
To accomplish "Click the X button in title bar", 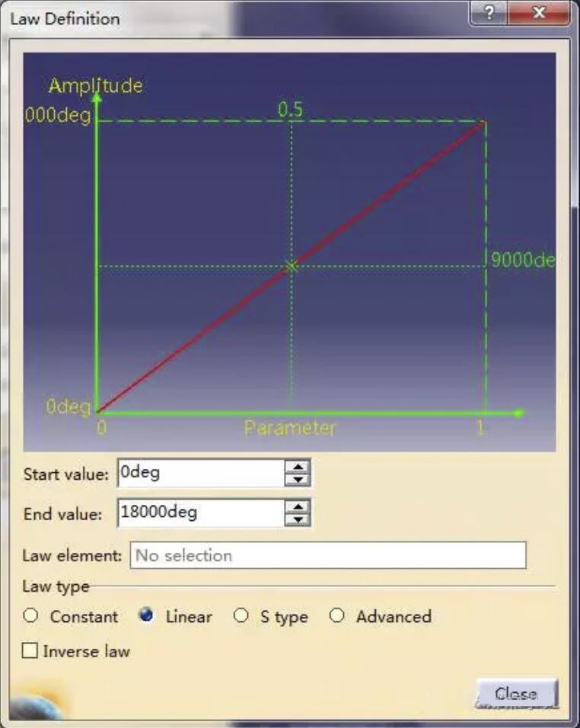I will (539, 12).
